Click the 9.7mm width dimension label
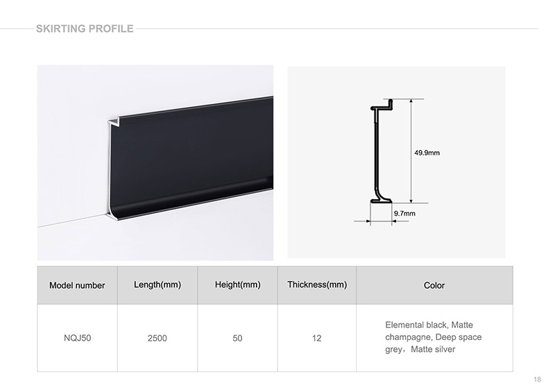Image resolution: width=555 pixels, height=392 pixels. [404, 214]
